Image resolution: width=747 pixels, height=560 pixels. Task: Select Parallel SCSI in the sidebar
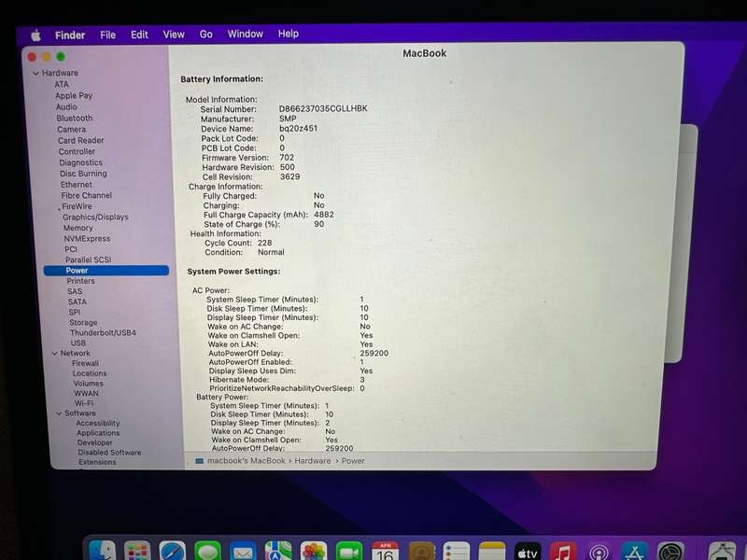pyautogui.click(x=88, y=259)
